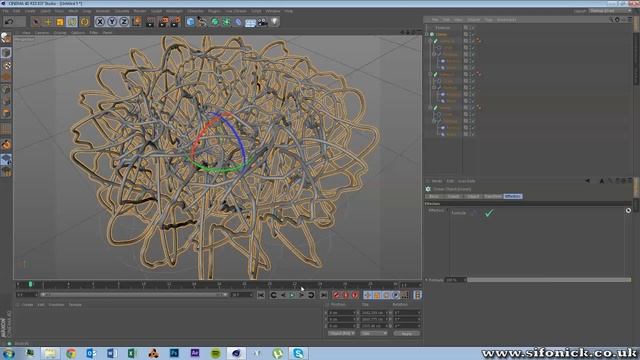
Task: Toggle the Formula effector green checkmark
Action: (489, 213)
